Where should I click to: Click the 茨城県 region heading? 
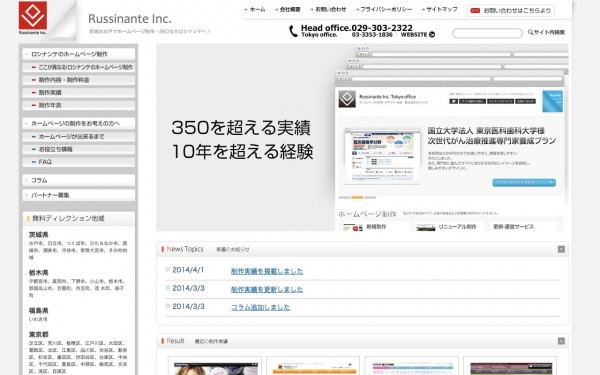pyautogui.click(x=39, y=235)
